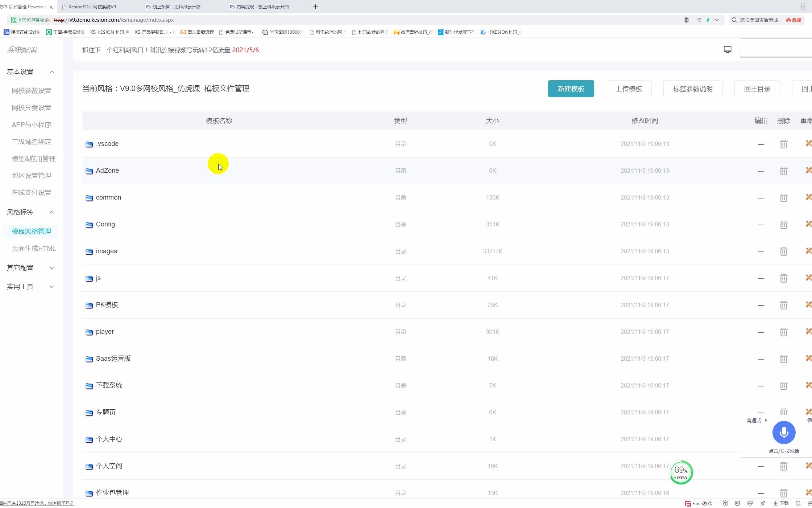Click the reader mode icon in the address bar
Screen dimensions: 812x508
coord(686,20)
